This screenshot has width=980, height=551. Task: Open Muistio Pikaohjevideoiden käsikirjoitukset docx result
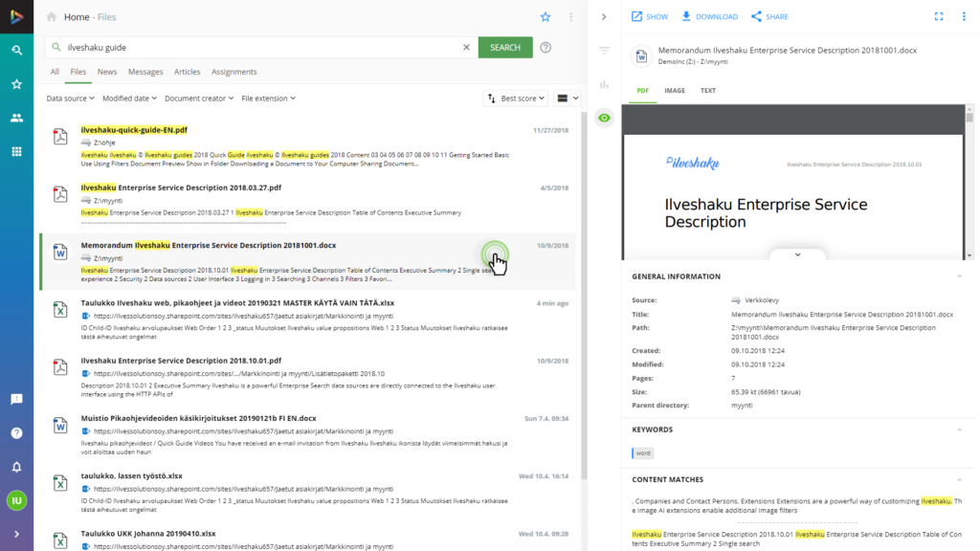tap(198, 418)
